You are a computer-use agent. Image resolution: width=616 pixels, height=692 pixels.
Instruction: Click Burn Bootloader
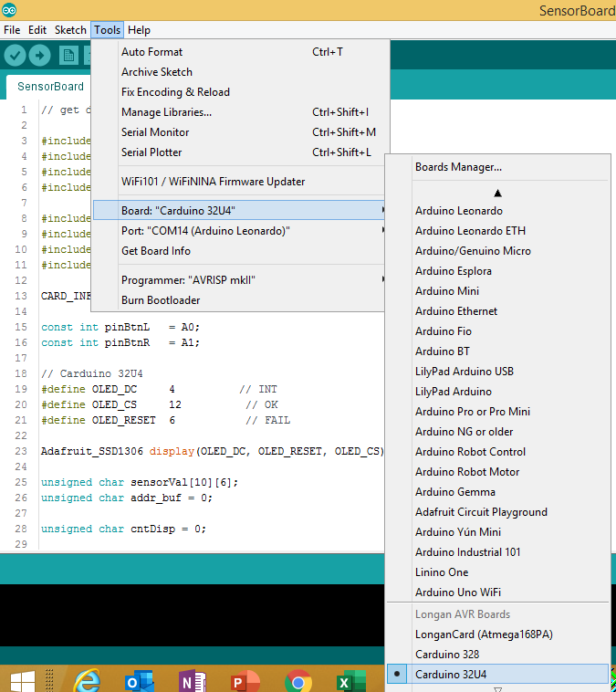click(x=238, y=300)
